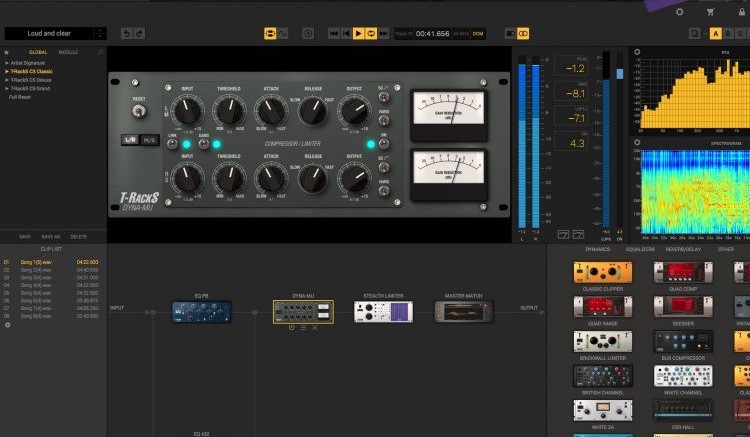Open the OTHER module category

[726, 250]
